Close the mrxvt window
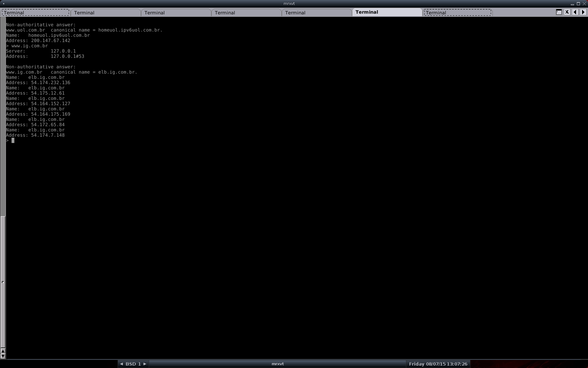This screenshot has width=588, height=368. [x=584, y=4]
